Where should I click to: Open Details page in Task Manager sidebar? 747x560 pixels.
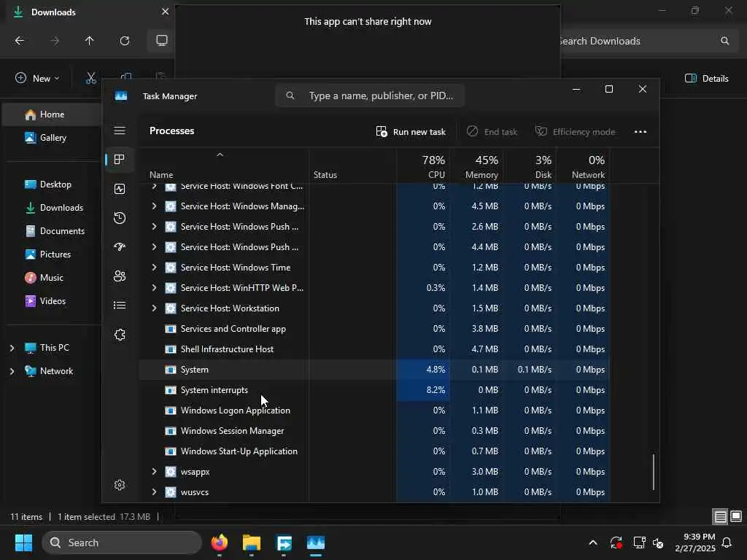tap(120, 306)
